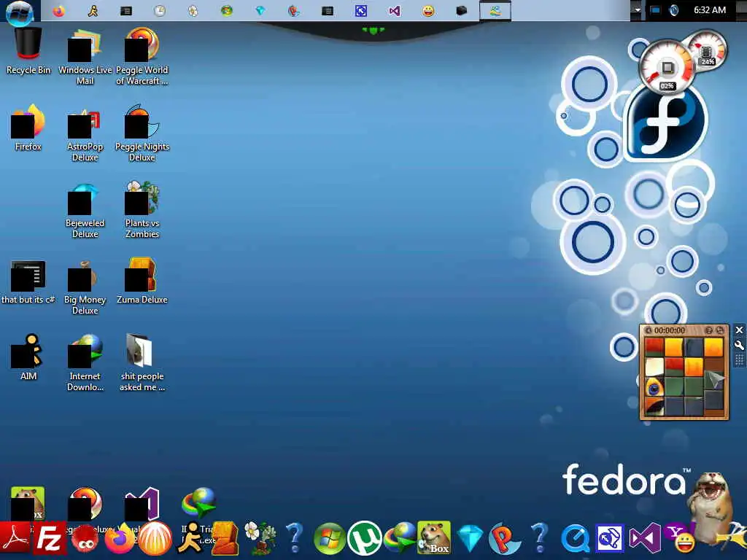Open Big Money Deluxe desktop shortcut
This screenshot has width=747, height=560.
click(x=85, y=287)
